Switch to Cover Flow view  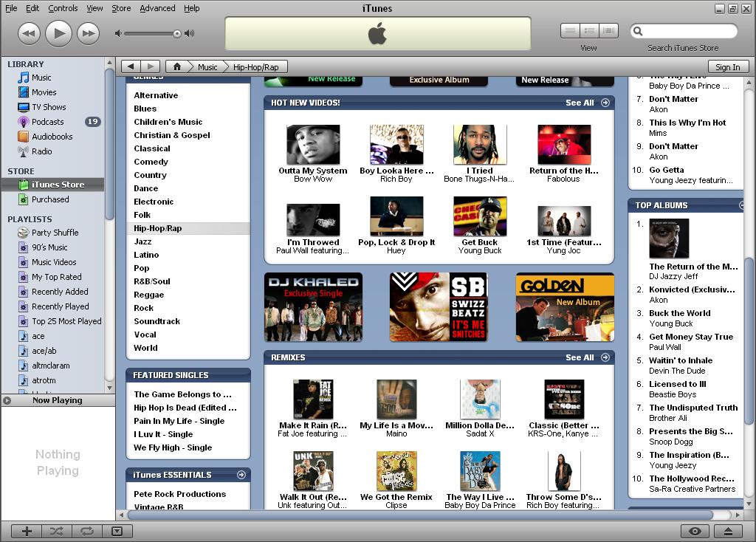coord(608,31)
